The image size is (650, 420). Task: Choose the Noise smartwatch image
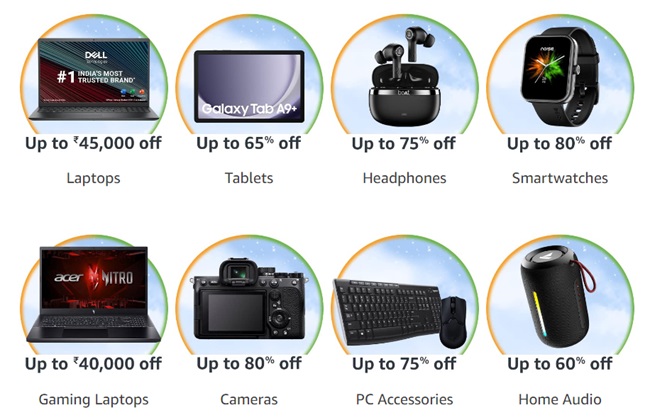(x=560, y=76)
